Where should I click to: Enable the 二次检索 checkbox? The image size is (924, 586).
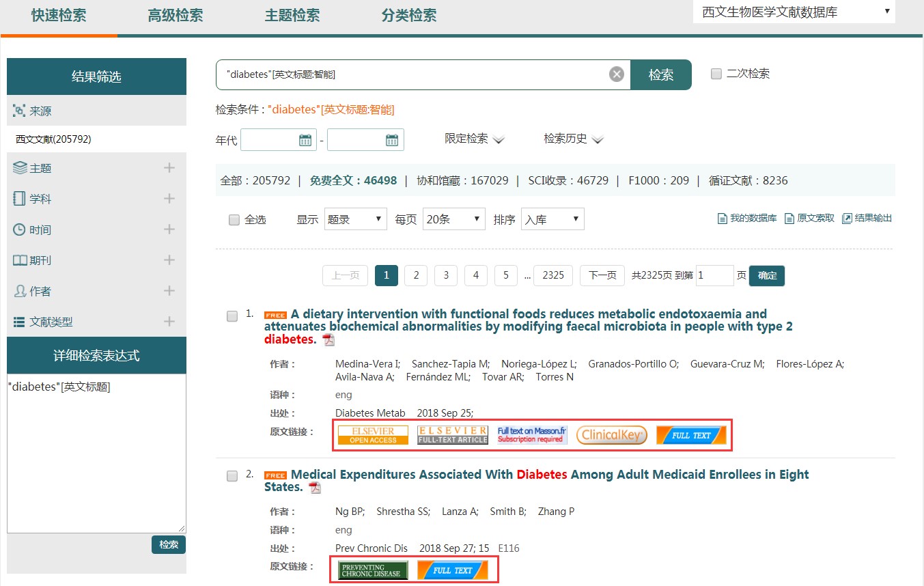pos(716,74)
